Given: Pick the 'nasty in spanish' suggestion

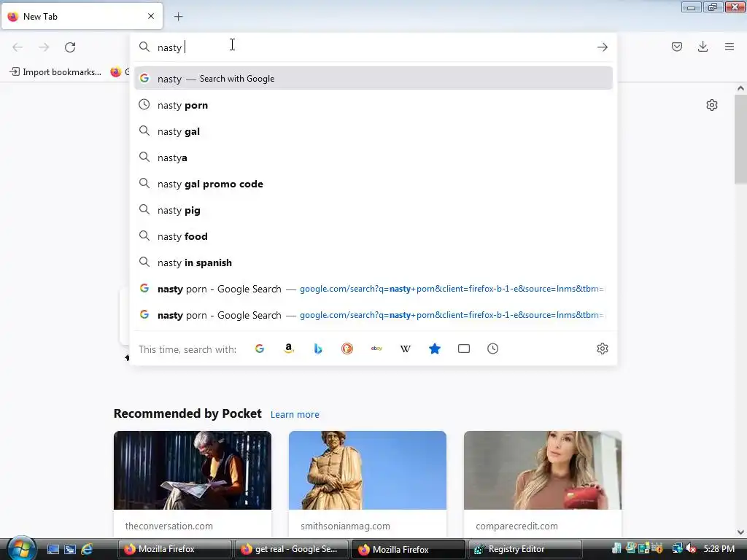Looking at the screenshot, I should click(x=373, y=262).
